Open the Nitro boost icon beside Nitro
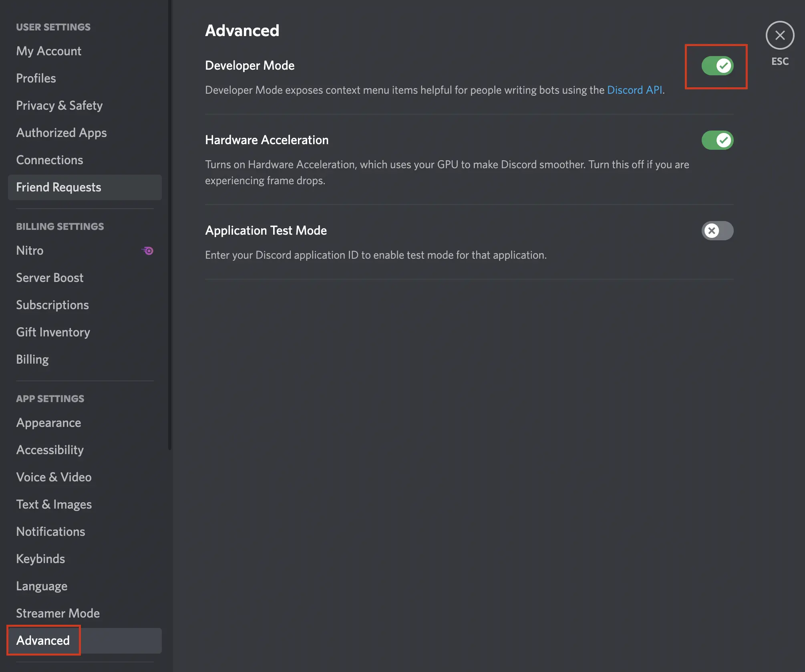The image size is (805, 672). [147, 250]
